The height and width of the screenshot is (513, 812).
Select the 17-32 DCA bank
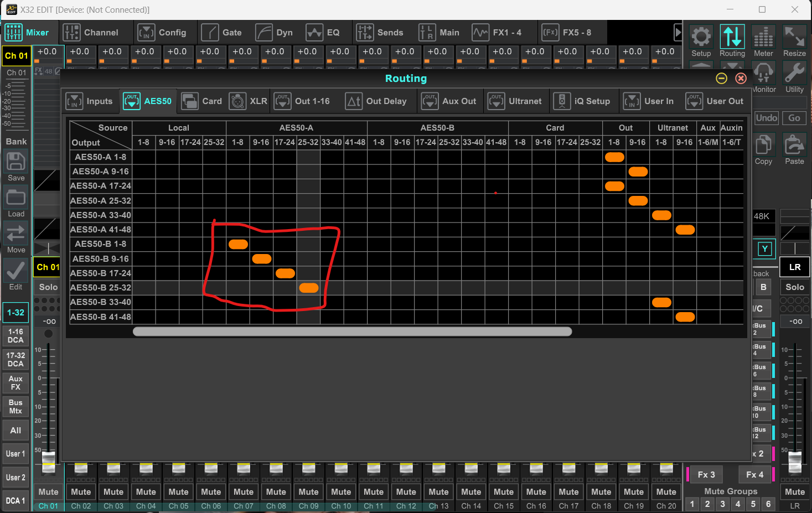(15, 360)
